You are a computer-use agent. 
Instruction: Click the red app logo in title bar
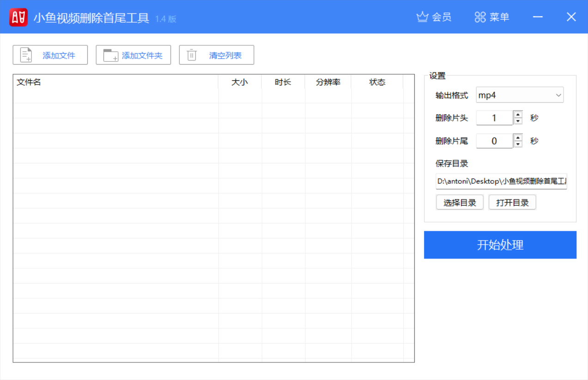(x=18, y=17)
